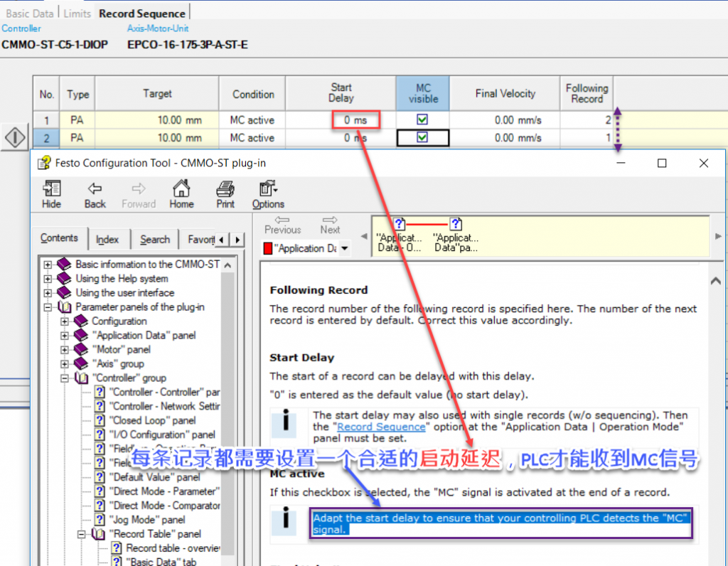Image resolution: width=728 pixels, height=566 pixels.
Task: Expand "Basic information to the CMMO-ST" node
Action: pyautogui.click(x=48, y=265)
